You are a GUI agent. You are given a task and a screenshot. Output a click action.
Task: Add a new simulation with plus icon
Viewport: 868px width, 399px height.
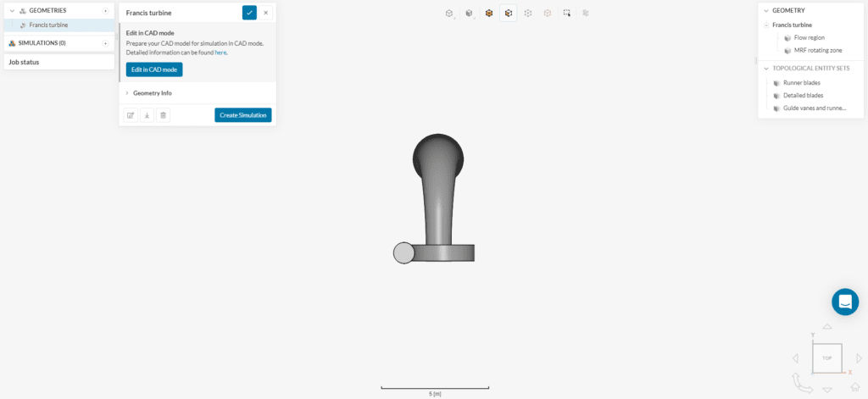coord(105,43)
